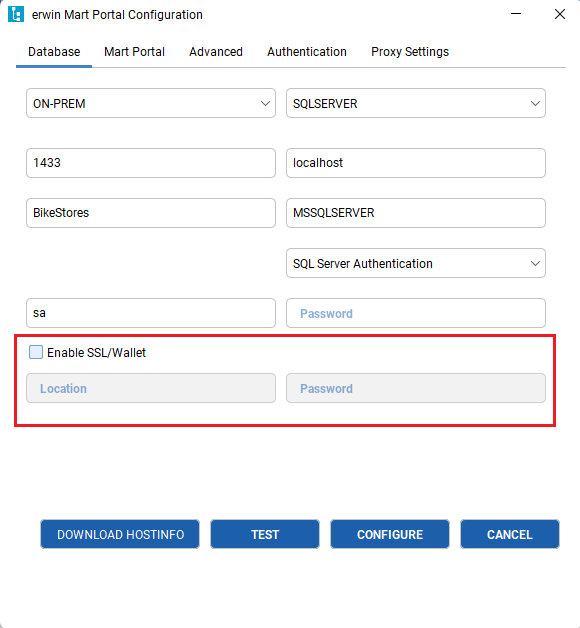Open the SQLSERVER database type dropdown
The image size is (580, 628).
click(x=416, y=103)
